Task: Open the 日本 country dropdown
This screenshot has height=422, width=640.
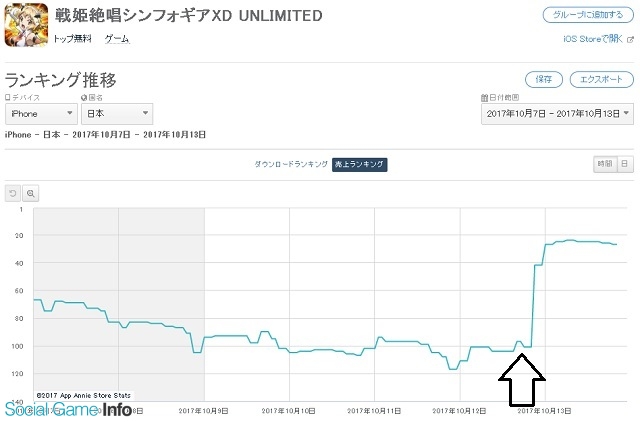Action: click(117, 114)
